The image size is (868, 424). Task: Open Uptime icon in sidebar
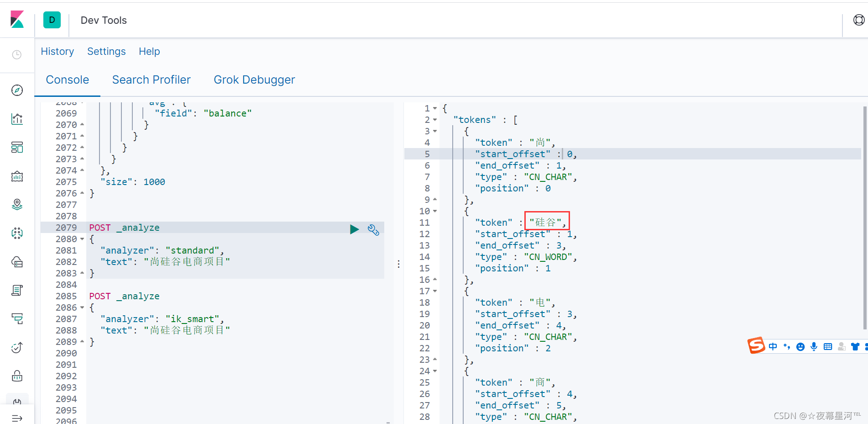tap(17, 348)
